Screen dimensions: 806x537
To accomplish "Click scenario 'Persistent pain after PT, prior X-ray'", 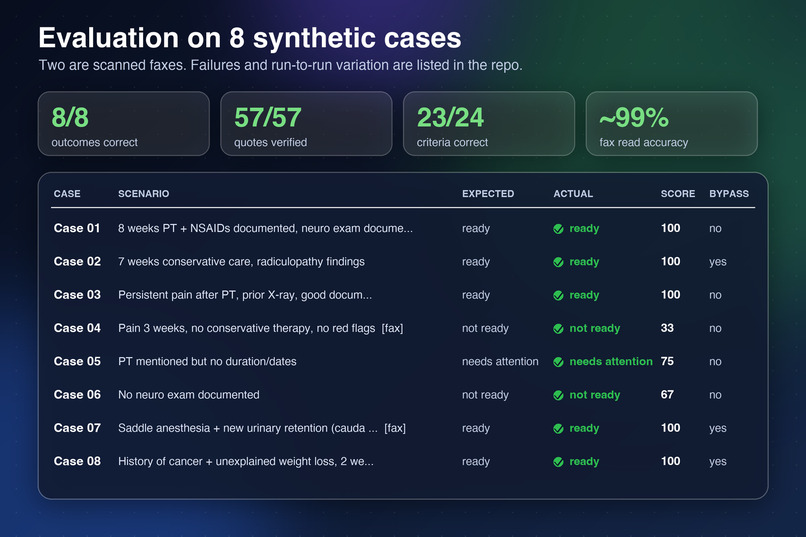I will tap(245, 295).
